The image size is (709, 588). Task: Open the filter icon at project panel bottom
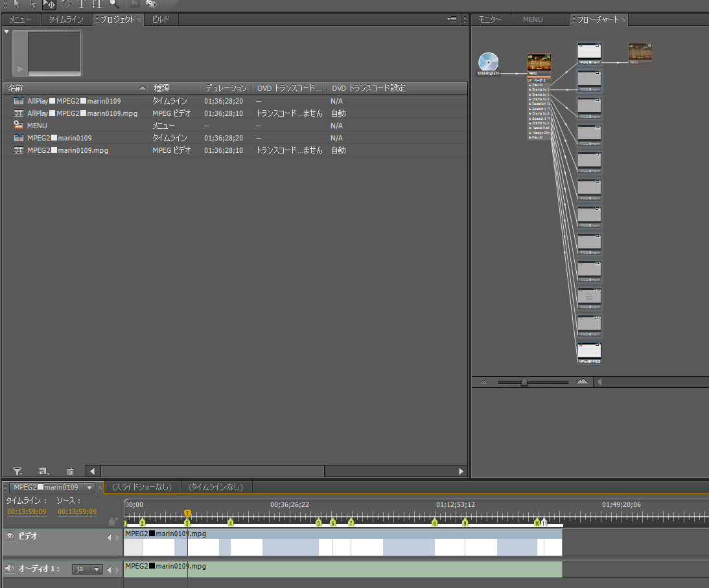[17, 471]
